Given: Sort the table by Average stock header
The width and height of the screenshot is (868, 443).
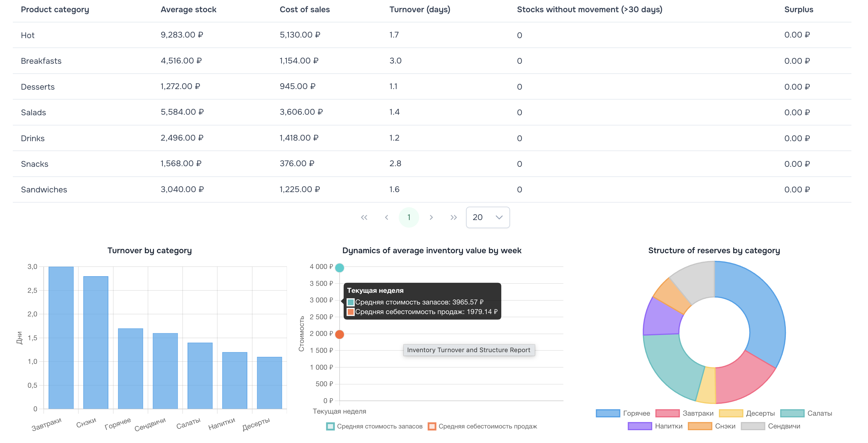Looking at the screenshot, I should [189, 9].
